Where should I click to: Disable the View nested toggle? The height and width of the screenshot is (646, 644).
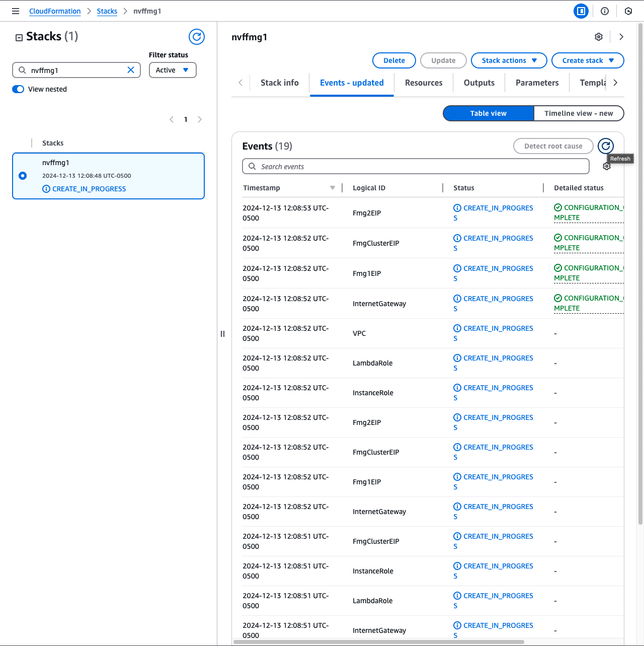[18, 89]
